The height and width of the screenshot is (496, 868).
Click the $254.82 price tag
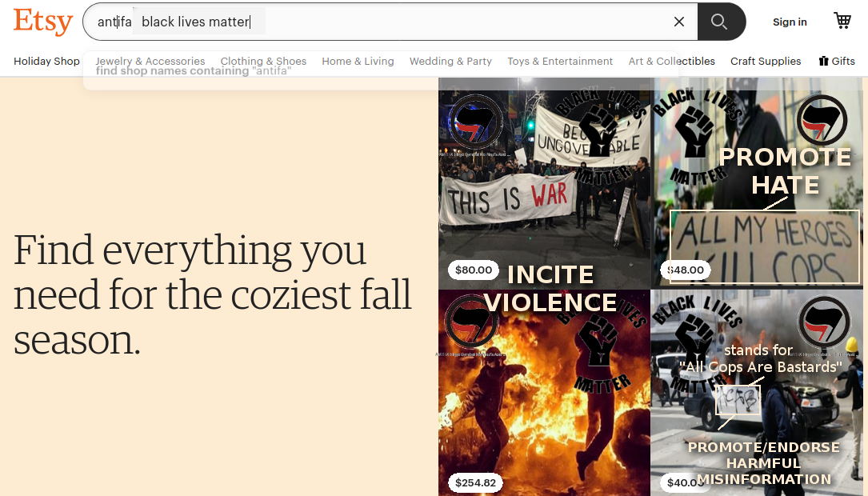pos(475,482)
